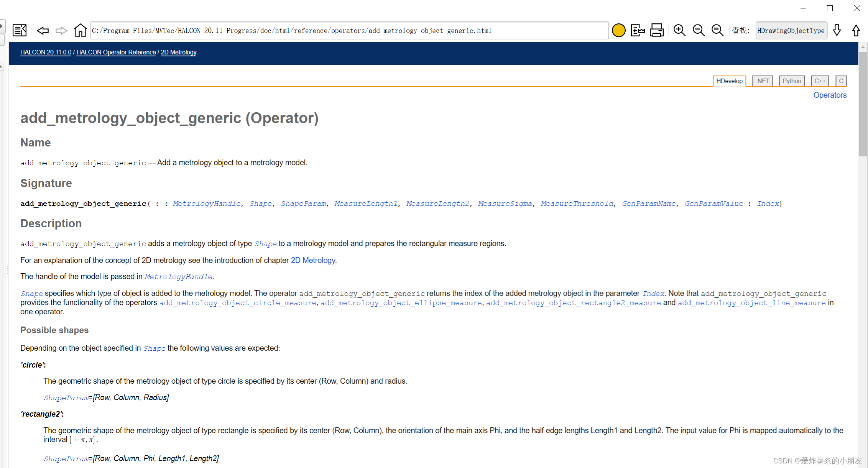Zoom in on the documentation

click(x=679, y=30)
